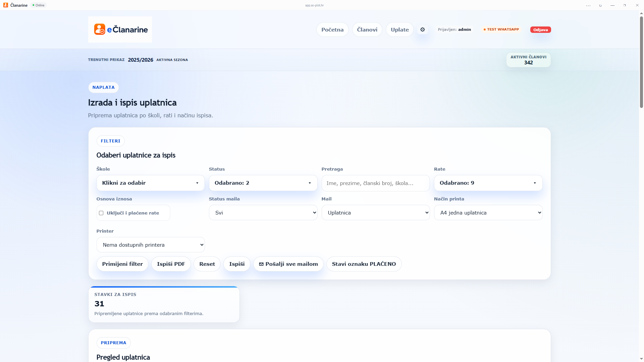Open the Članovi section
This screenshot has width=644, height=362.
click(367, 29)
